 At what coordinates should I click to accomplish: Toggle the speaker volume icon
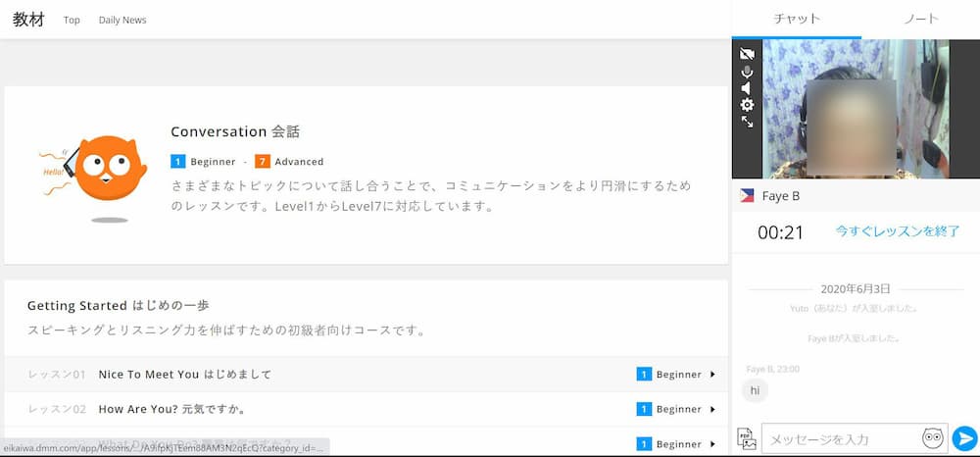747,88
